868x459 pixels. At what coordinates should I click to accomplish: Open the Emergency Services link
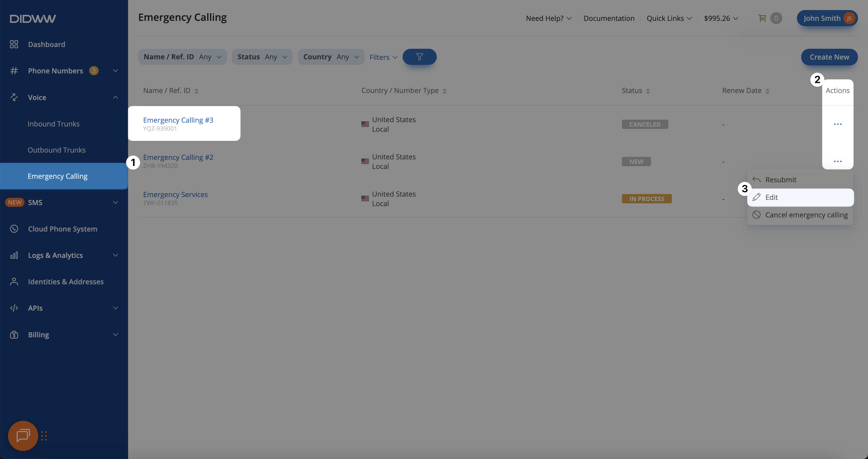click(x=175, y=195)
